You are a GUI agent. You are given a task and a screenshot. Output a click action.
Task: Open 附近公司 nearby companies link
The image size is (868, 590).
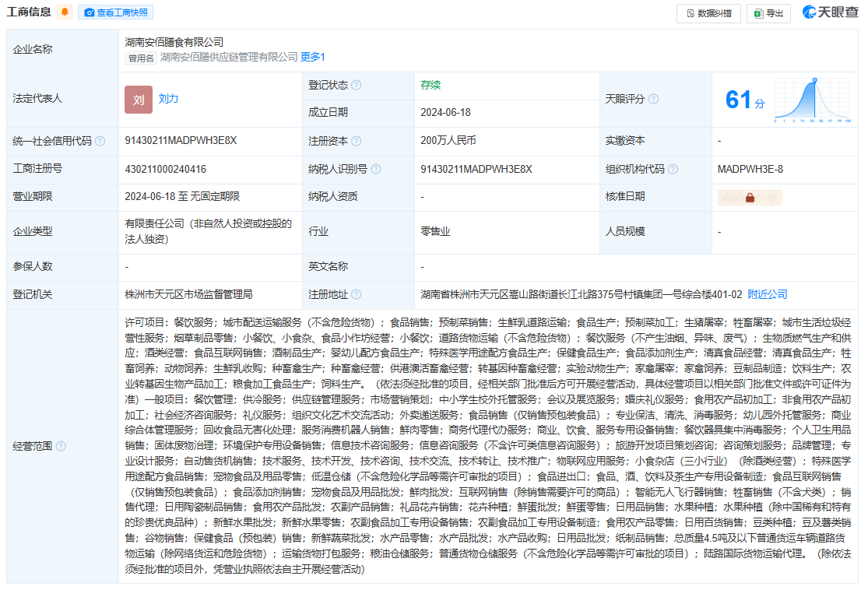click(768, 294)
